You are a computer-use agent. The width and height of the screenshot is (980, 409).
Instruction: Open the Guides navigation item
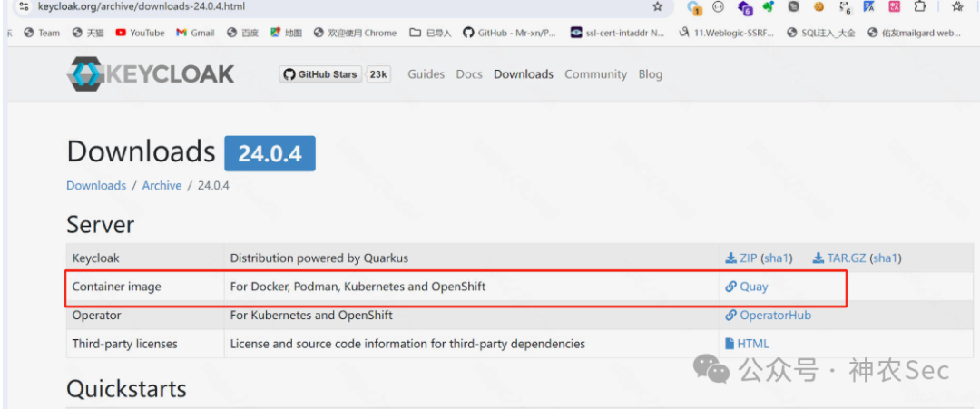tap(426, 74)
